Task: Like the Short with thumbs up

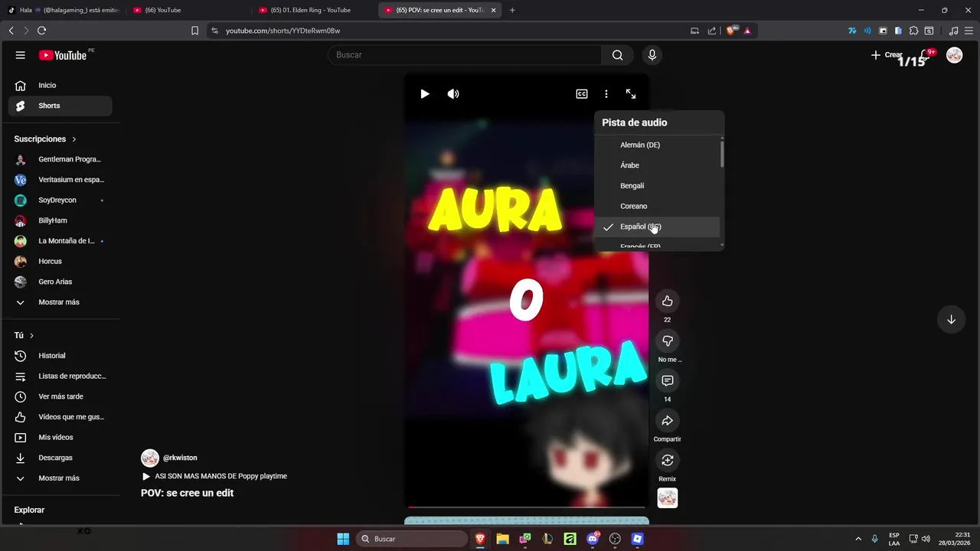Action: pyautogui.click(x=668, y=301)
